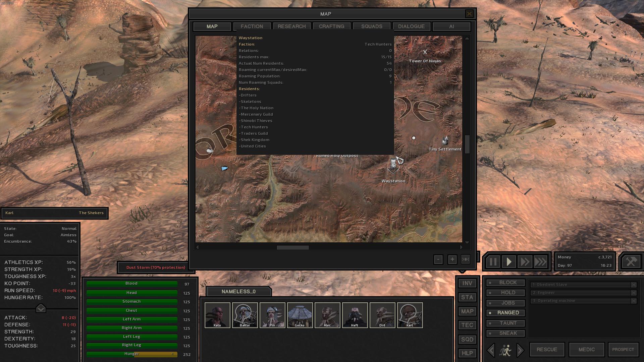Toggle RANGED mode off
Image resolution: width=644 pixels, height=362 pixels.
[505, 313]
